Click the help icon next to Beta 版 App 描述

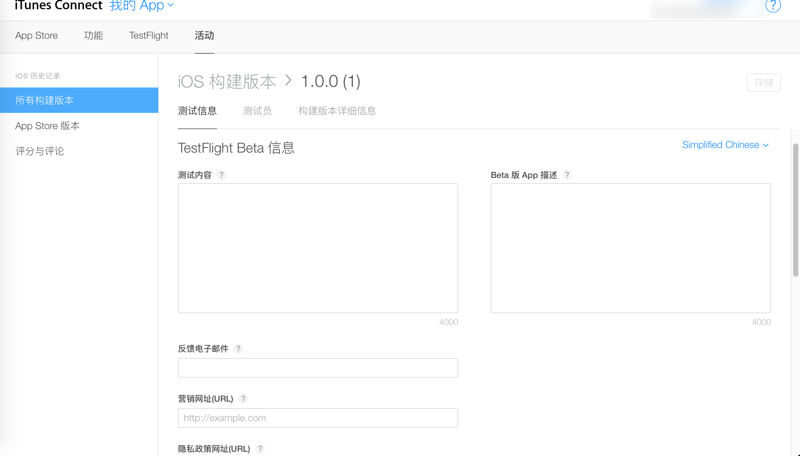coord(567,175)
